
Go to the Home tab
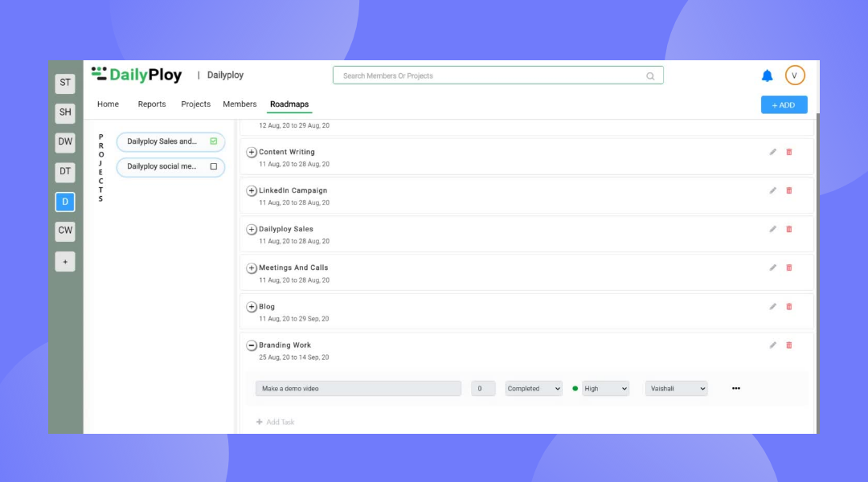[x=108, y=104]
